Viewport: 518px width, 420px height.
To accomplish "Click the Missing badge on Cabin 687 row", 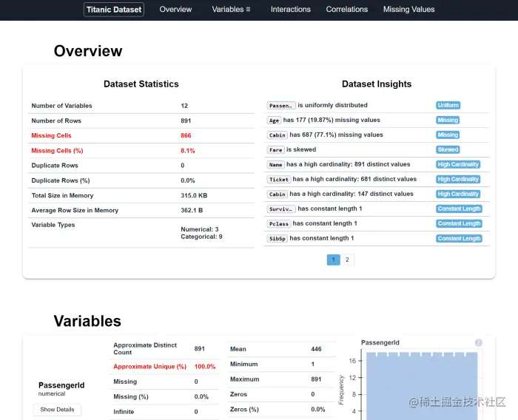I will (x=448, y=135).
